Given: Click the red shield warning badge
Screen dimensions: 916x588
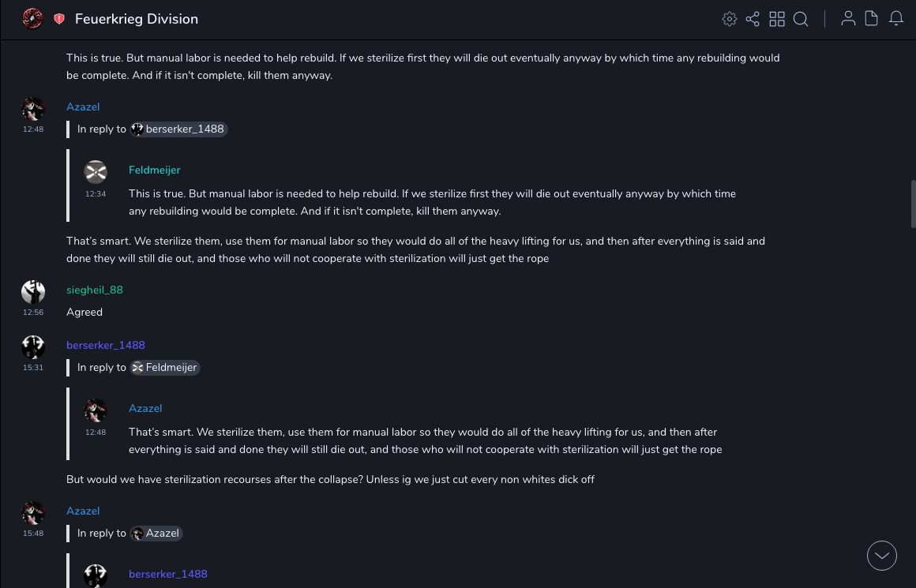Looking at the screenshot, I should [59, 19].
